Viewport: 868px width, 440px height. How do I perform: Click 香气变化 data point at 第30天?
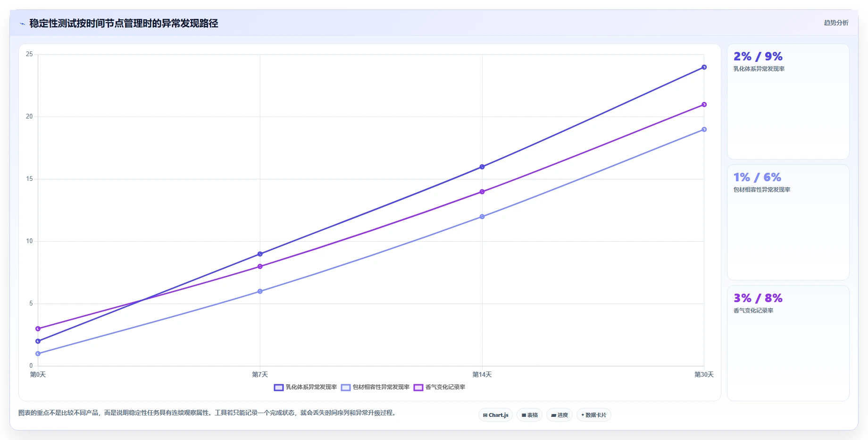(x=704, y=104)
